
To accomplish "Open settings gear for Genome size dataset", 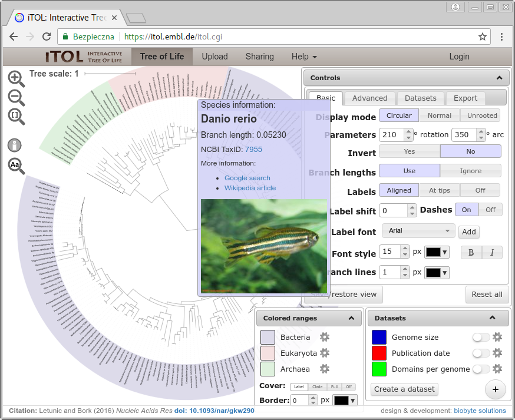I will click(x=497, y=337).
